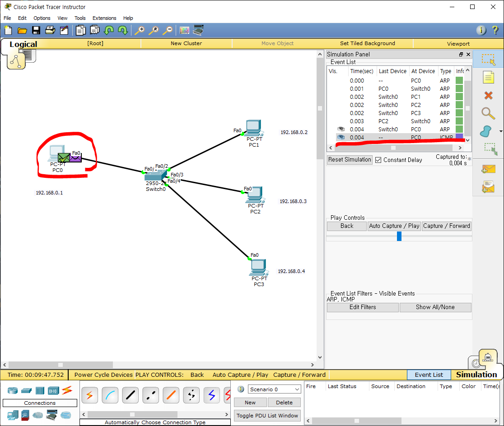
Task: Open the Custom Devices Dialog icon
Action: (198, 30)
